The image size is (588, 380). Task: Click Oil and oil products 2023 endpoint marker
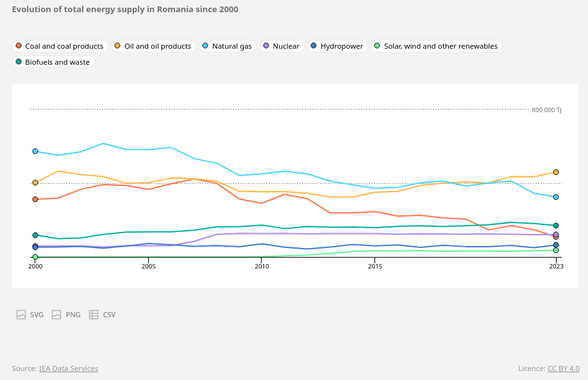pyautogui.click(x=556, y=172)
